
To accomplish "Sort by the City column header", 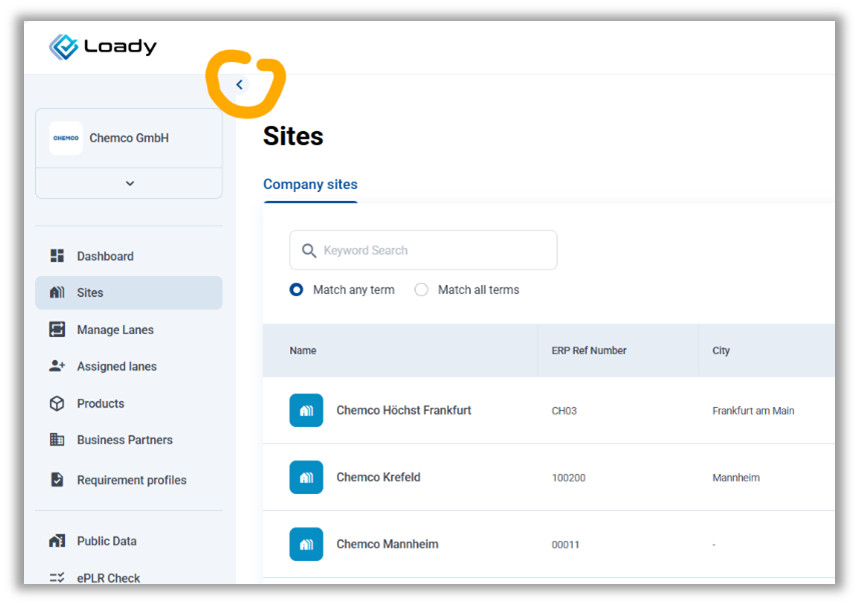I will [x=721, y=350].
